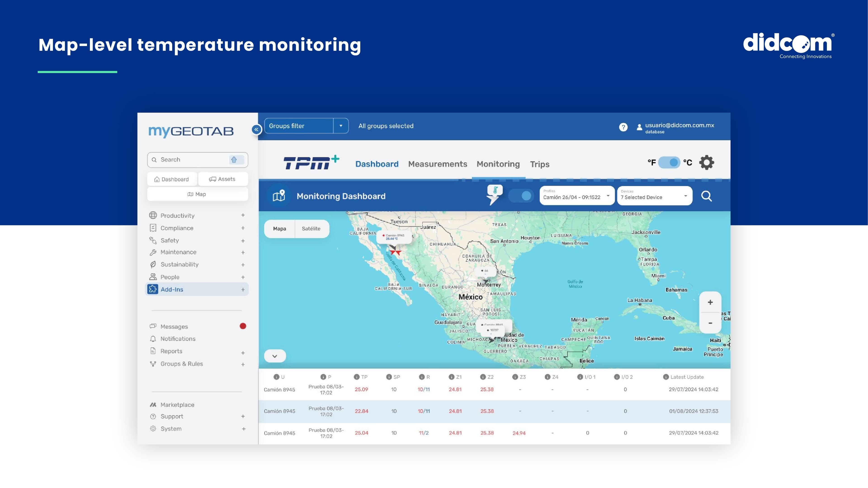The image size is (868, 488).
Task: Click the usuario@didcom.com.mx account name
Action: click(x=679, y=125)
